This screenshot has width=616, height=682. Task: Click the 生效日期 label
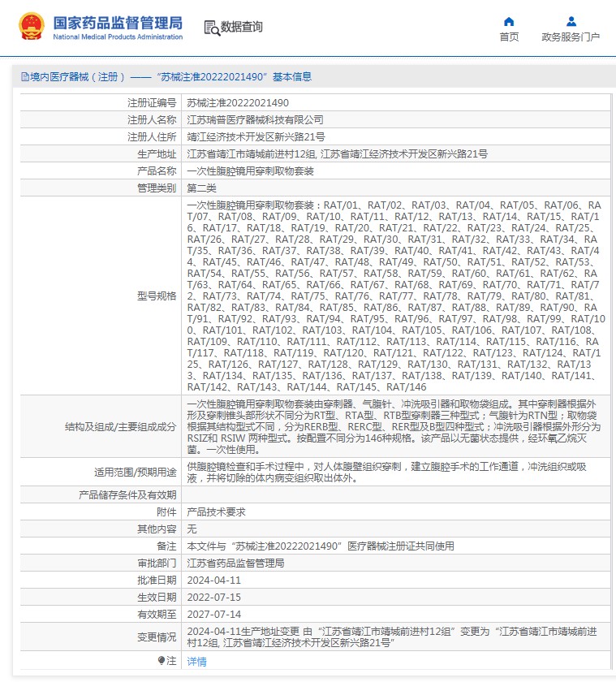tap(157, 598)
